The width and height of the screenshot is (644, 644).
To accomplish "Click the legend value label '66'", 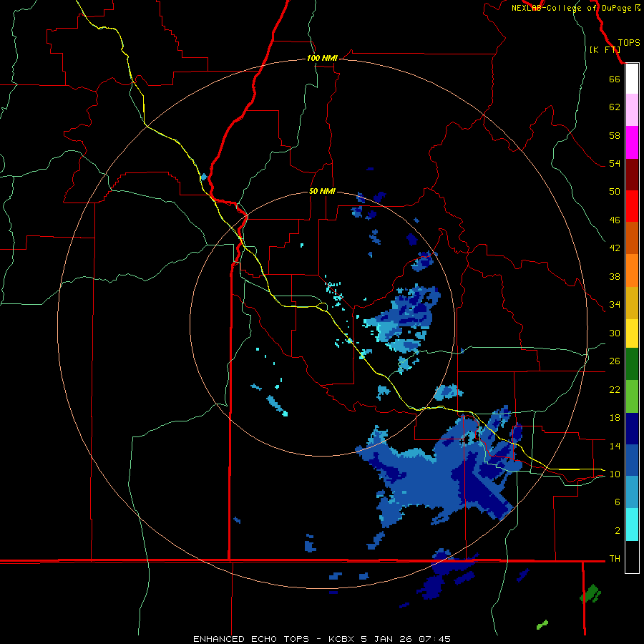I will 615,79.
